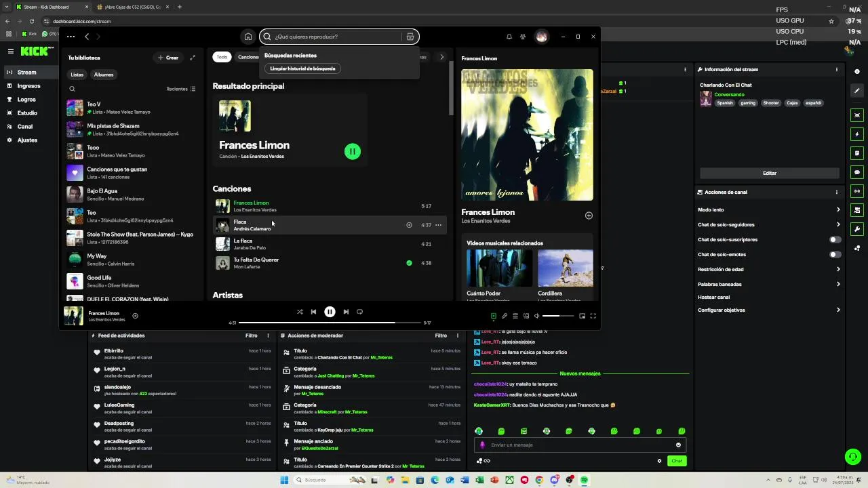Open emoji picker in Kick chat input
868x488 pixels.
point(678,445)
